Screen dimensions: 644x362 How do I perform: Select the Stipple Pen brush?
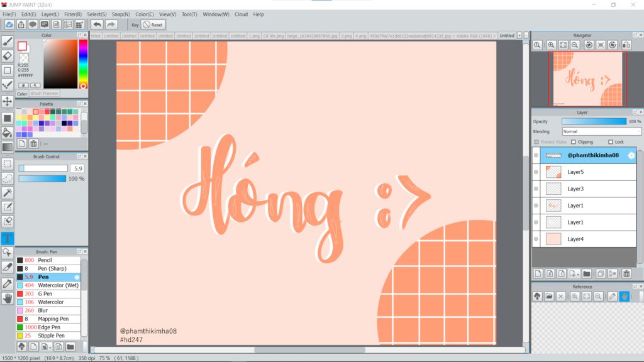pyautogui.click(x=48, y=336)
